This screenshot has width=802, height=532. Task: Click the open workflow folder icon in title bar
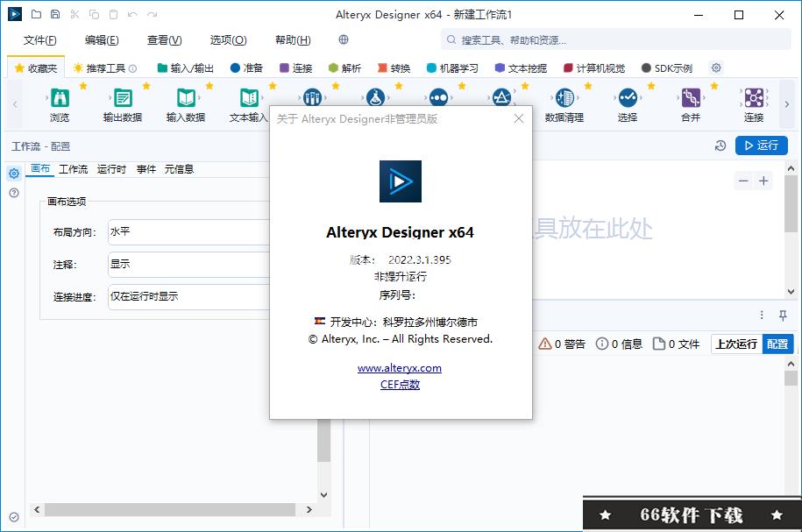click(36, 14)
